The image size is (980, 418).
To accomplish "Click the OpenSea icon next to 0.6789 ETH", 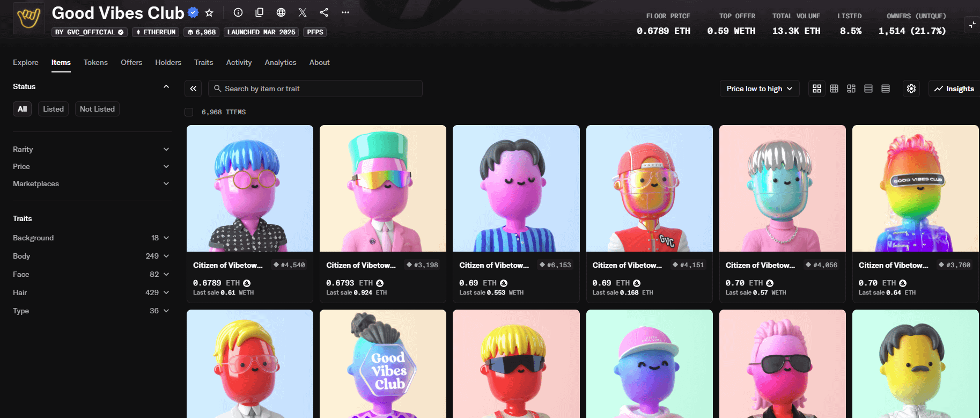I will click(247, 283).
